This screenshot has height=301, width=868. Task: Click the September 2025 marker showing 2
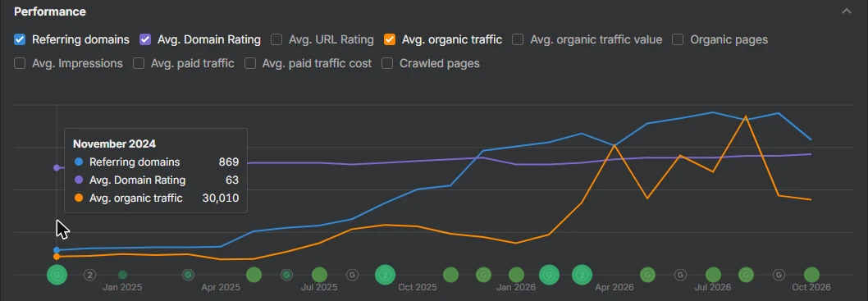(385, 275)
